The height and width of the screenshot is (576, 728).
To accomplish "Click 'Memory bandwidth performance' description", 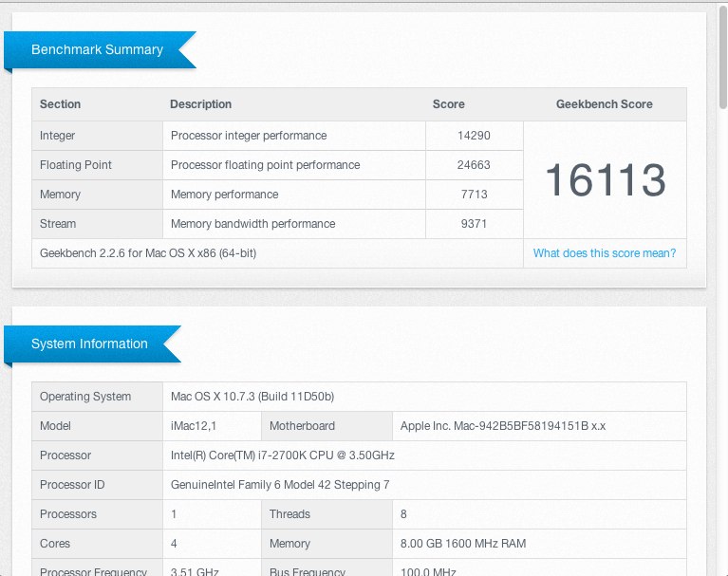I will click(x=253, y=224).
